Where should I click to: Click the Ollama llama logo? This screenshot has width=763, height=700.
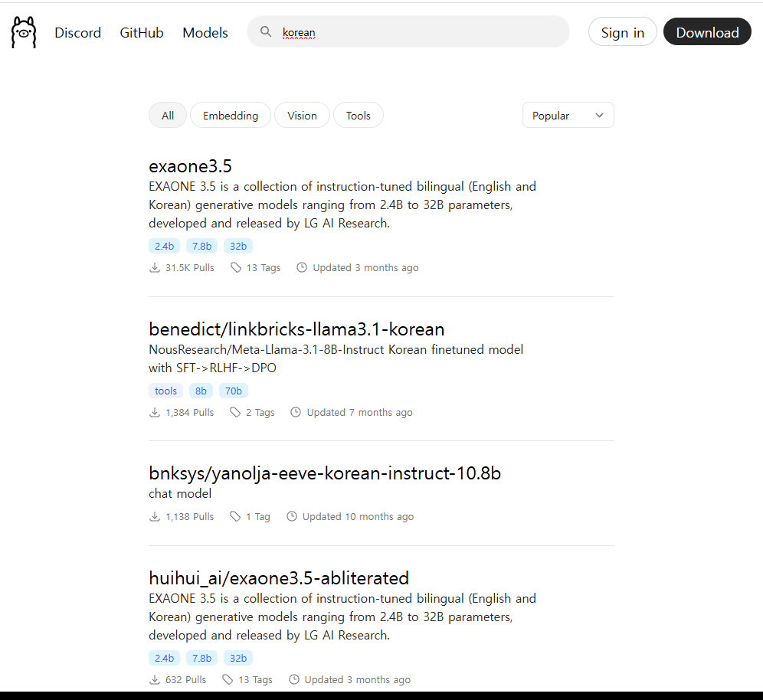coord(24,32)
